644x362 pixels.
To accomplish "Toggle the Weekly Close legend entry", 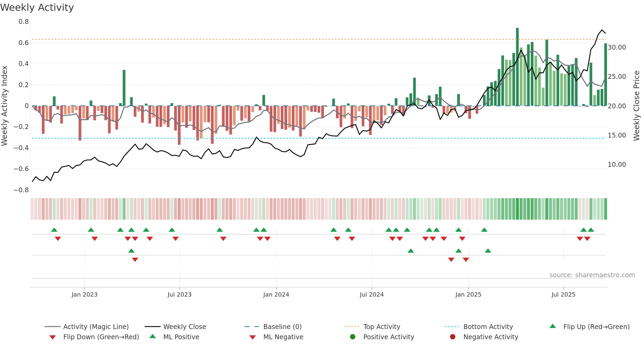I will coord(175,327).
